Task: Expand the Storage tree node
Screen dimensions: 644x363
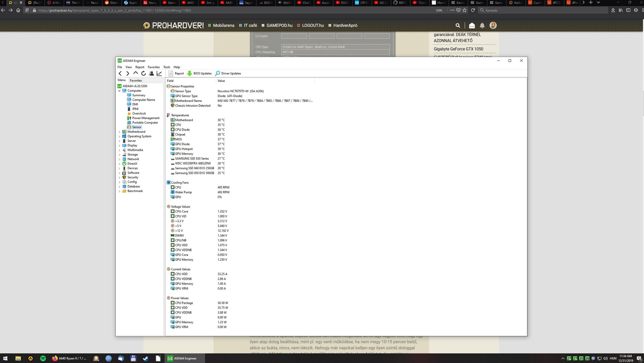Action: point(119,155)
